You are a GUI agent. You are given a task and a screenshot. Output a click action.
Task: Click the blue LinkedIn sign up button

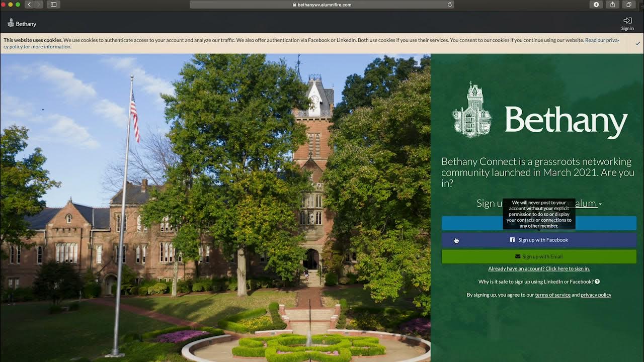539,223
